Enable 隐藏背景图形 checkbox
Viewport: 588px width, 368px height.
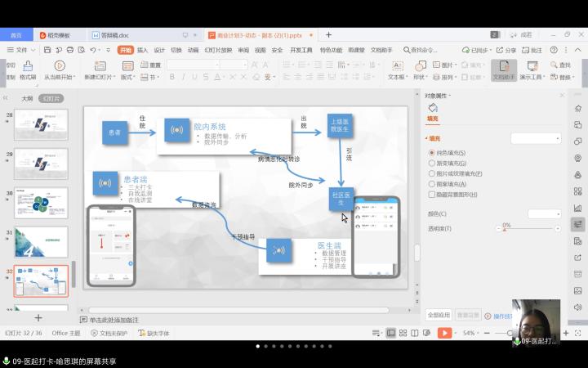432,195
